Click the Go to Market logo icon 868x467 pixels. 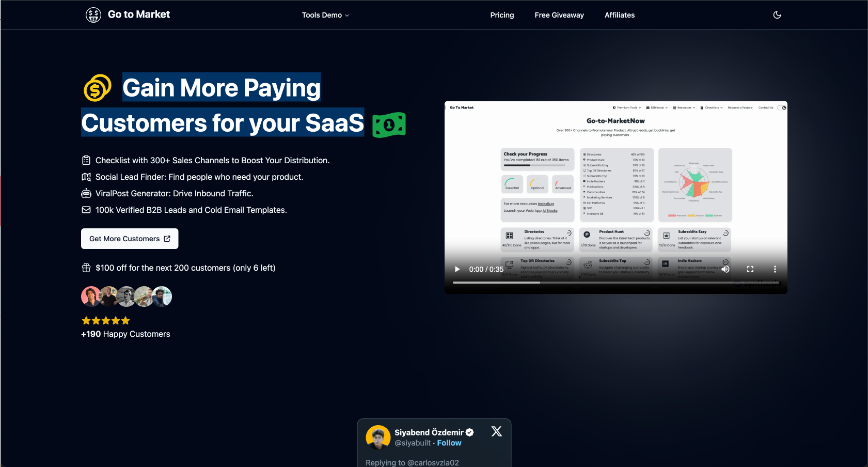(93, 15)
